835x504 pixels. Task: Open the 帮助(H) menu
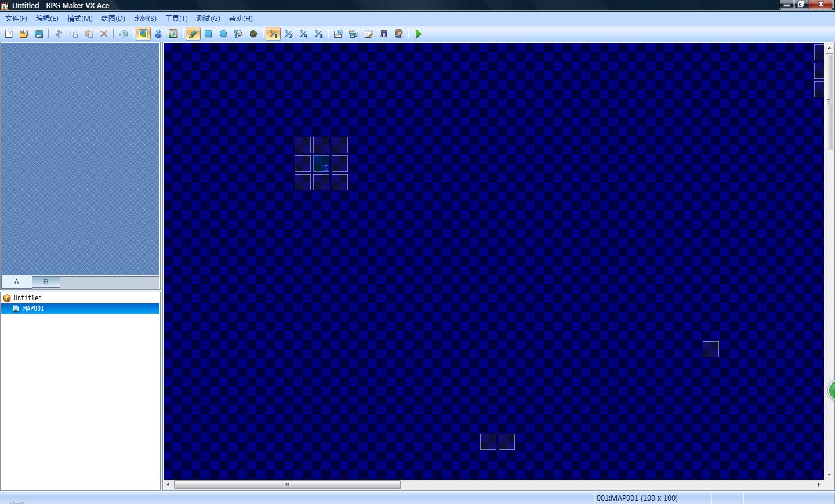point(241,19)
